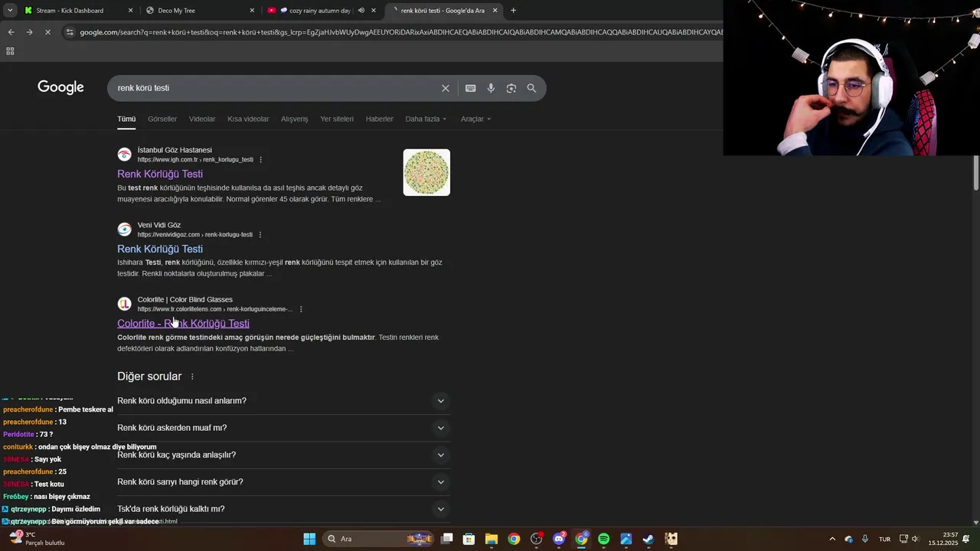Open Windows Start menu
The image size is (980, 551).
pyautogui.click(x=309, y=539)
